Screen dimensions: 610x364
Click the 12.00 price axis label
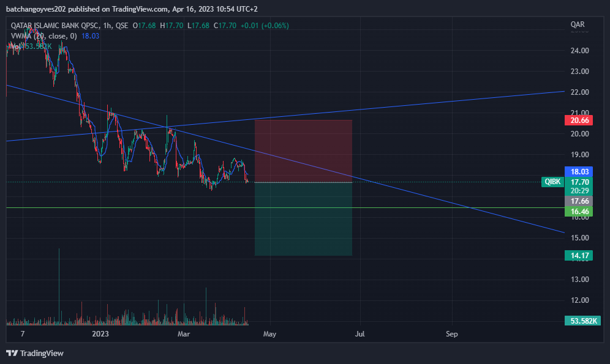click(579, 300)
